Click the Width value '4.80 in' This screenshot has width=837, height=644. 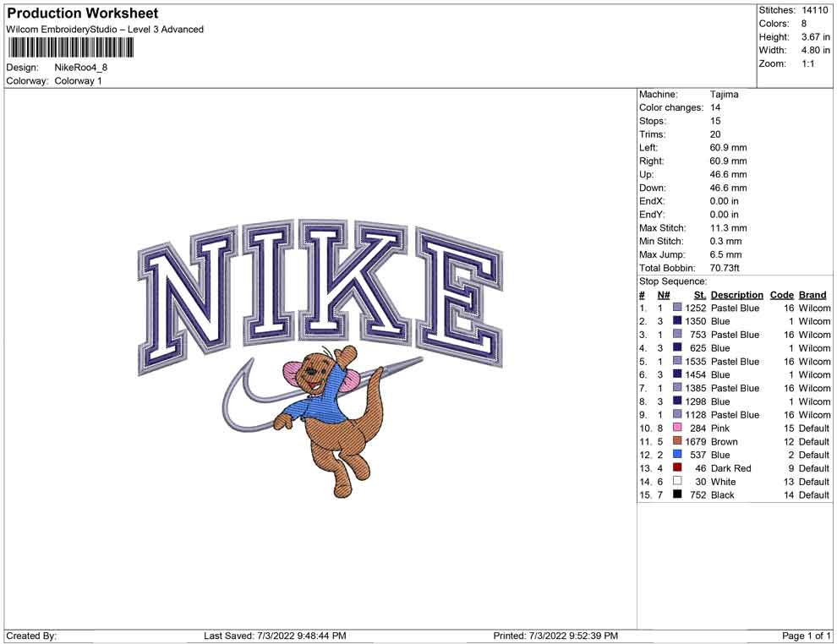click(x=815, y=50)
